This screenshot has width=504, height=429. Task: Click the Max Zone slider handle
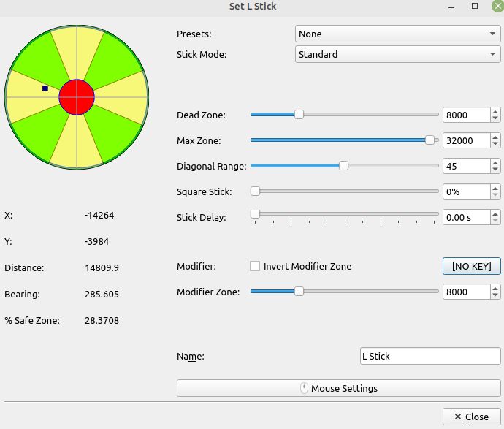(429, 140)
